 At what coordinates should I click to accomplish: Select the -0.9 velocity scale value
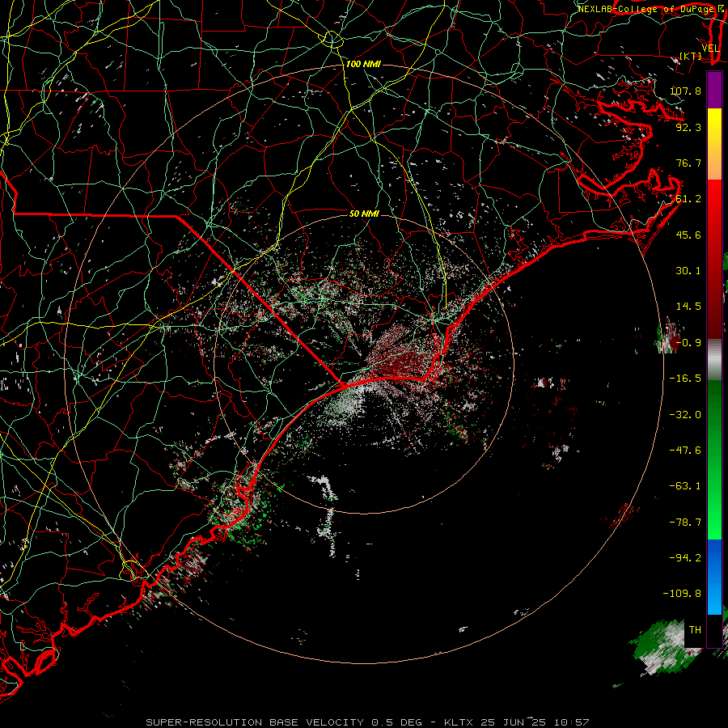coord(688,343)
